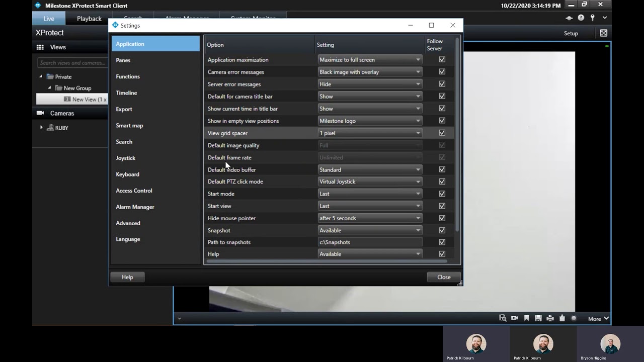Open Application maximization dropdown
The height and width of the screenshot is (362, 644).
tap(370, 59)
